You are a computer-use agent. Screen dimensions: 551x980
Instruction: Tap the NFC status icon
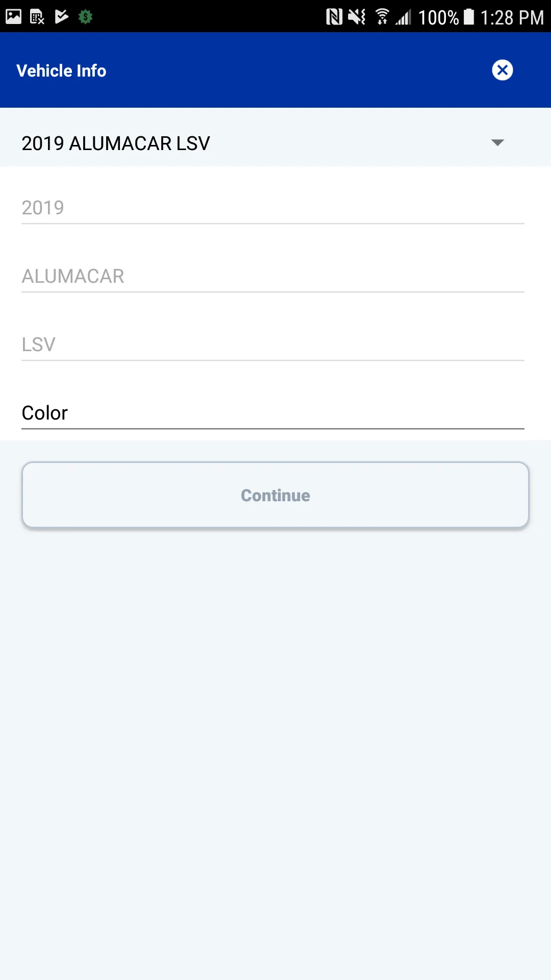[x=333, y=16]
